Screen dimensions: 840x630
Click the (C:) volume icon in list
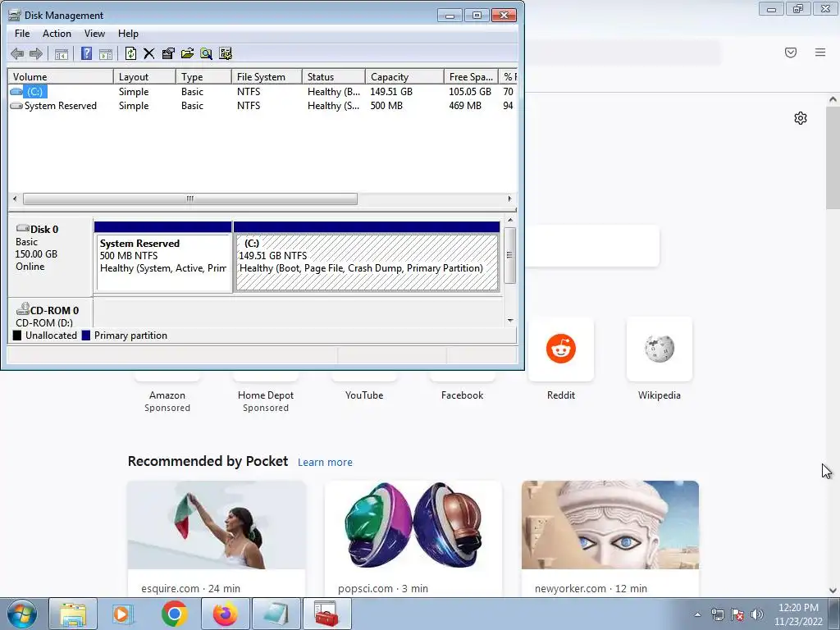(x=16, y=92)
